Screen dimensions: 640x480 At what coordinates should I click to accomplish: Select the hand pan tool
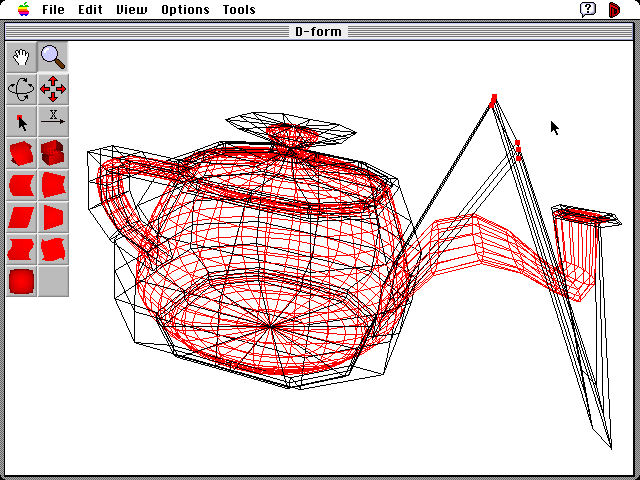coord(21,57)
